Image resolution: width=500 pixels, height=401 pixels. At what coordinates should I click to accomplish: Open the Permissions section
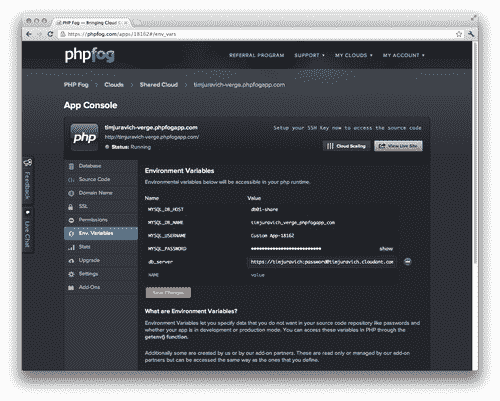(101, 220)
